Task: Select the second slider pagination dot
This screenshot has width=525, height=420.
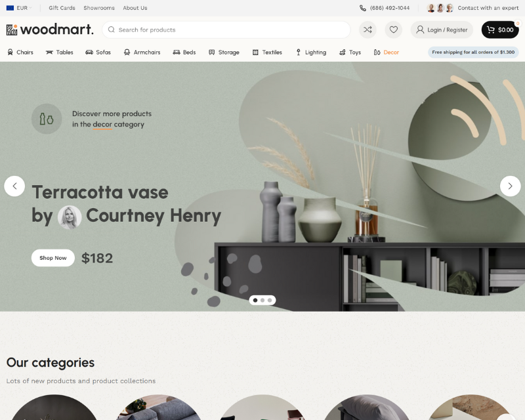Action: pos(262,300)
